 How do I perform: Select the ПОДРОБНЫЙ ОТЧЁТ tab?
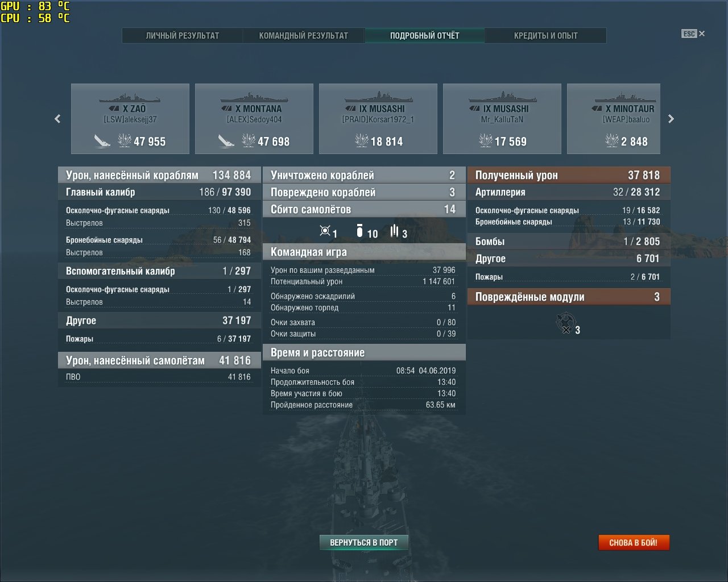tap(425, 35)
